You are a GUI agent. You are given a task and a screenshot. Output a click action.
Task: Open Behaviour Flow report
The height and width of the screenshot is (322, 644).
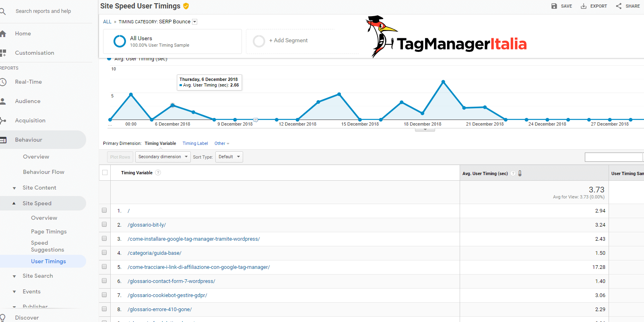pos(43,172)
